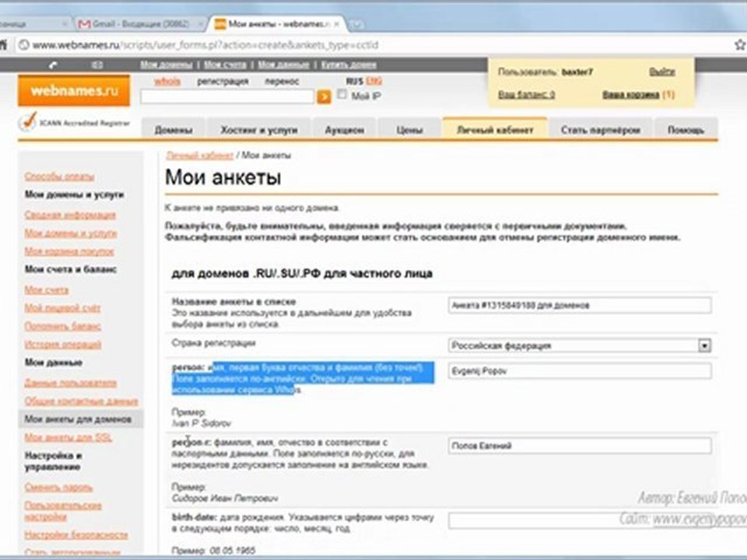Open the Стать партнёром tab

(600, 130)
